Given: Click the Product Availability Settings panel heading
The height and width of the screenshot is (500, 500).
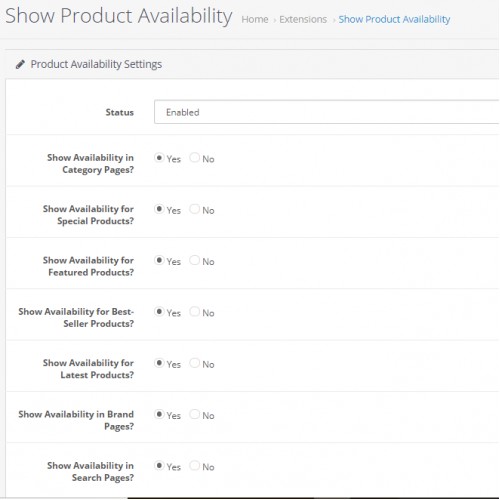Looking at the screenshot, I should click(x=96, y=64).
